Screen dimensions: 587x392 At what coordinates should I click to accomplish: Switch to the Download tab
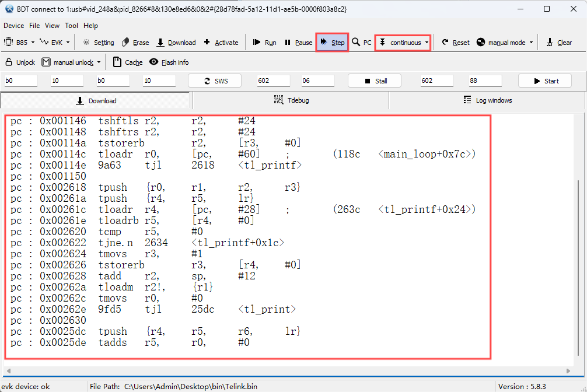[x=96, y=101]
